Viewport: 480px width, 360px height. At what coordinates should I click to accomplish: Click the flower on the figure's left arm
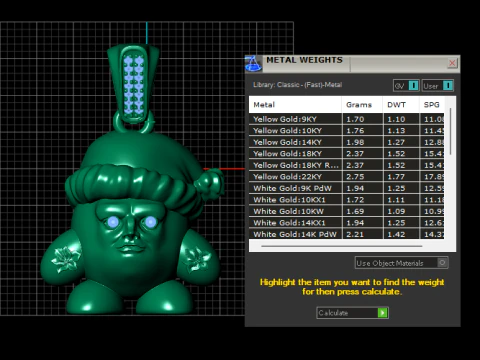click(66, 259)
